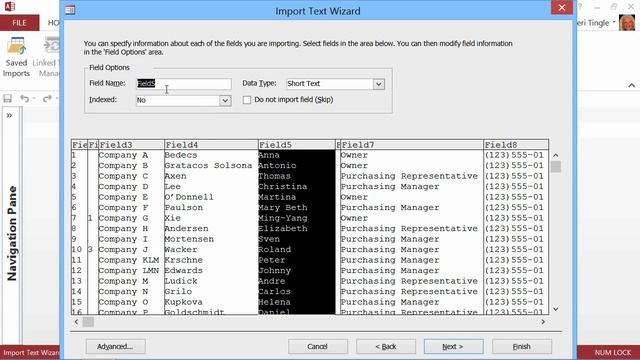Click the horizontal scroll right arrow

543,322
